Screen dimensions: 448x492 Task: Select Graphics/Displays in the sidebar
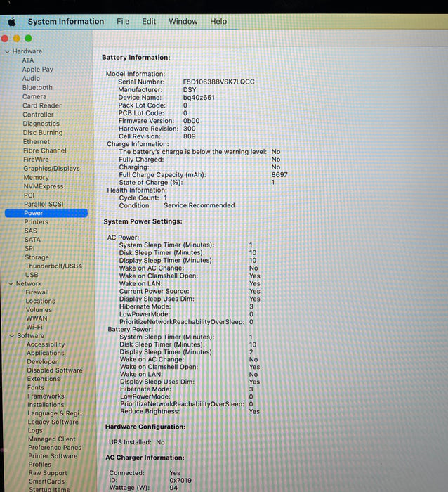click(52, 169)
